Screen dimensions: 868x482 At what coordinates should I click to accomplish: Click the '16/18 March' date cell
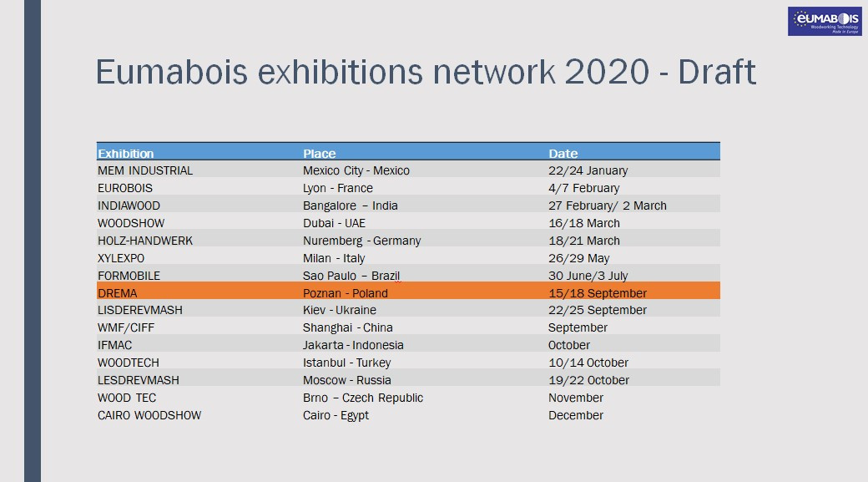click(x=584, y=223)
